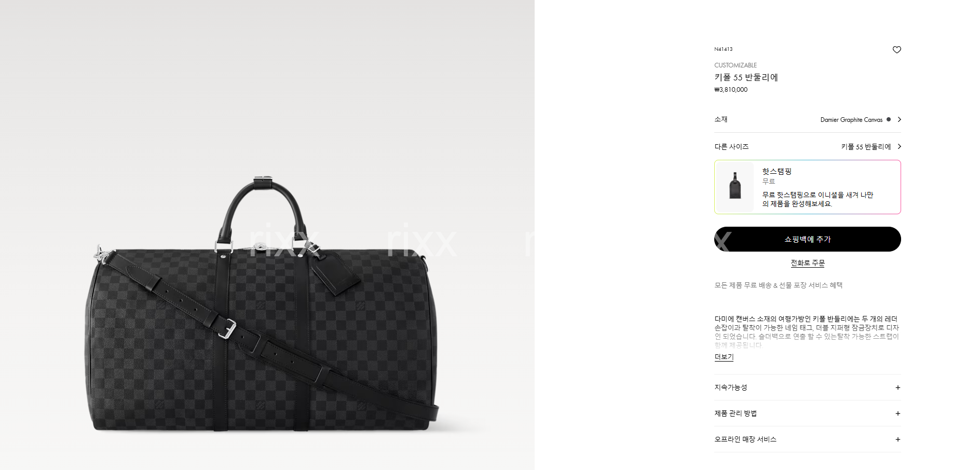The width and height of the screenshot is (980, 470).
Task: Expand 오프라인 매장 서비스 plus icon
Action: coord(897,439)
